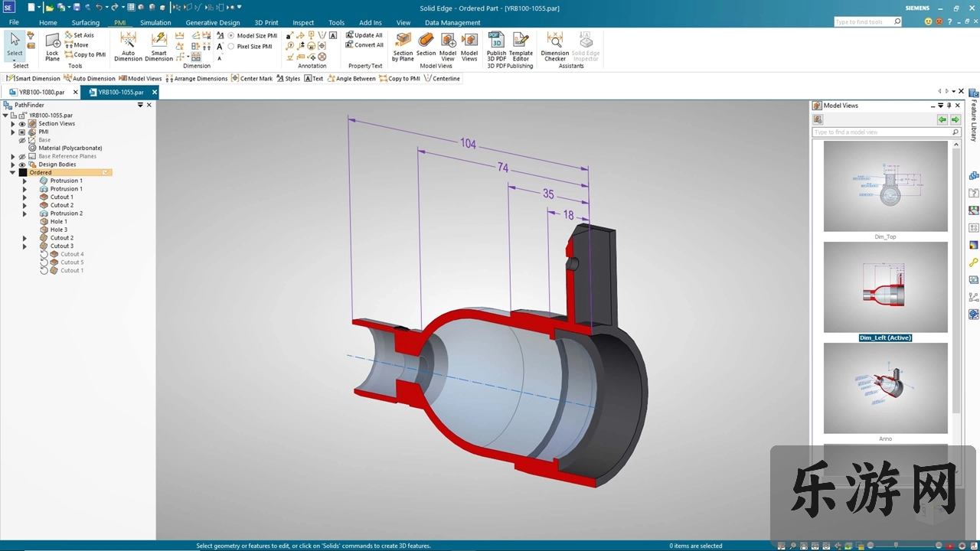Click Copy to PMI in Tools group
This screenshot has width=980, height=551.
tap(85, 55)
